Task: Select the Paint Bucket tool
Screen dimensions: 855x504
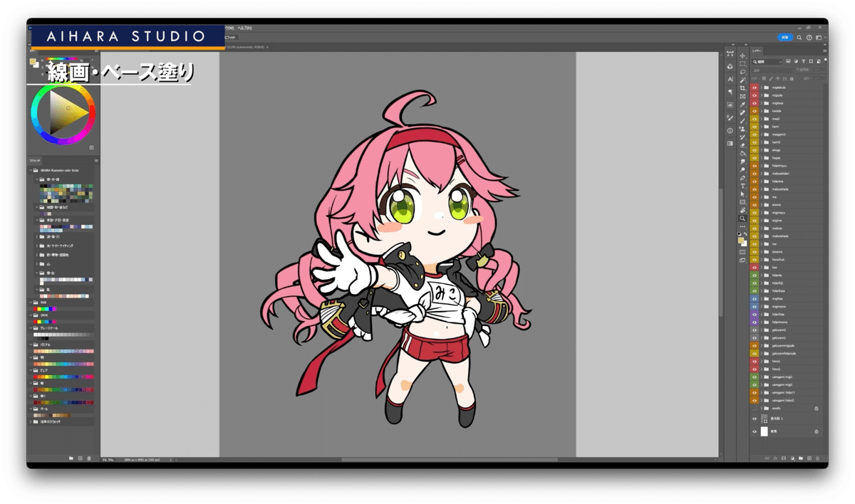Action: click(742, 153)
